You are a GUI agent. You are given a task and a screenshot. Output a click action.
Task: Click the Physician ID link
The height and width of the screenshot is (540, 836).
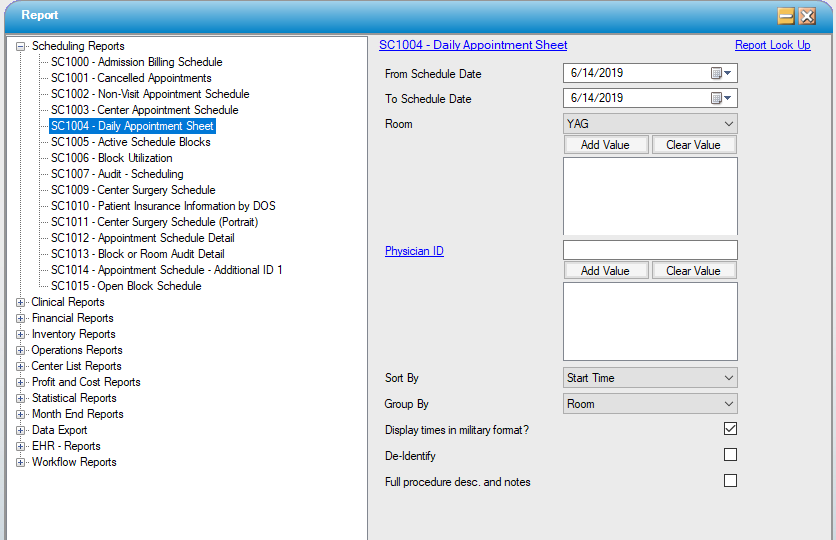[x=414, y=251]
